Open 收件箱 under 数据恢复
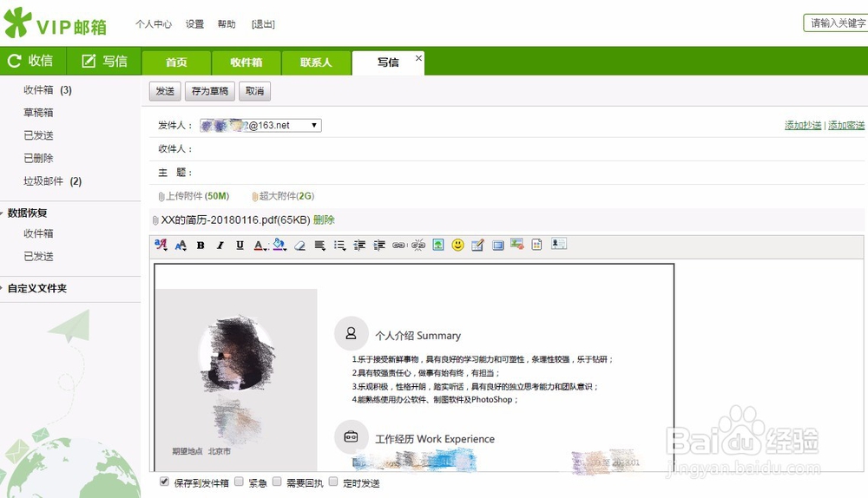Image resolution: width=868 pixels, height=498 pixels. [x=38, y=233]
